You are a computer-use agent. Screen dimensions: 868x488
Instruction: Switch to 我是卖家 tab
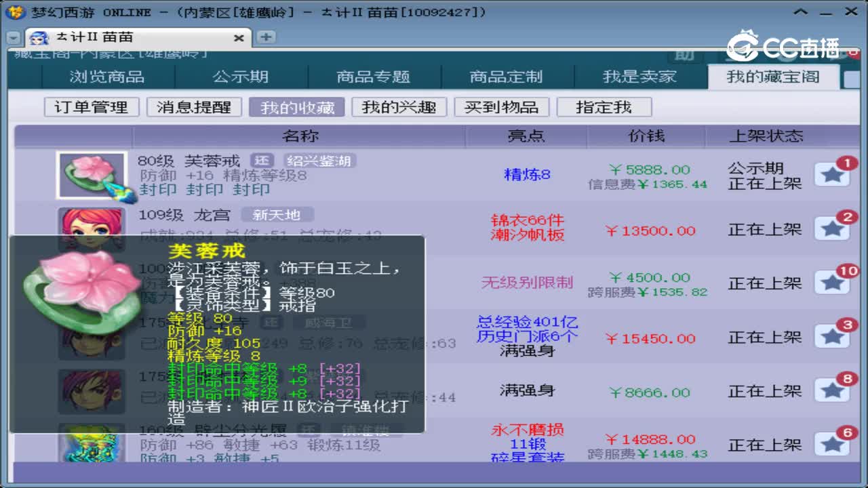[639, 77]
